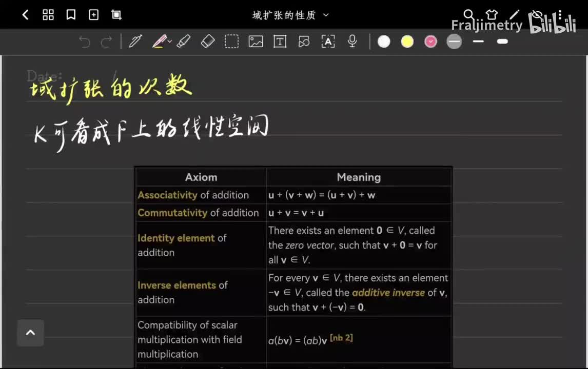The width and height of the screenshot is (588, 369).
Task: Go back with the left arrow
Action: 26,15
